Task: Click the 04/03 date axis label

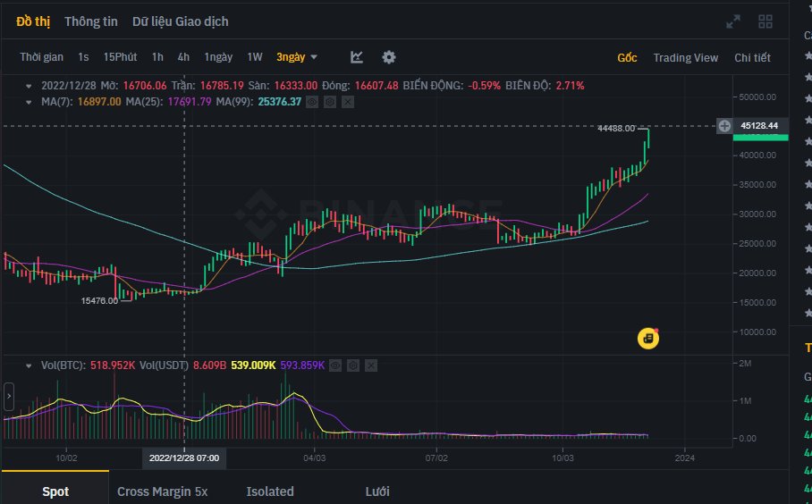Action: point(315,458)
